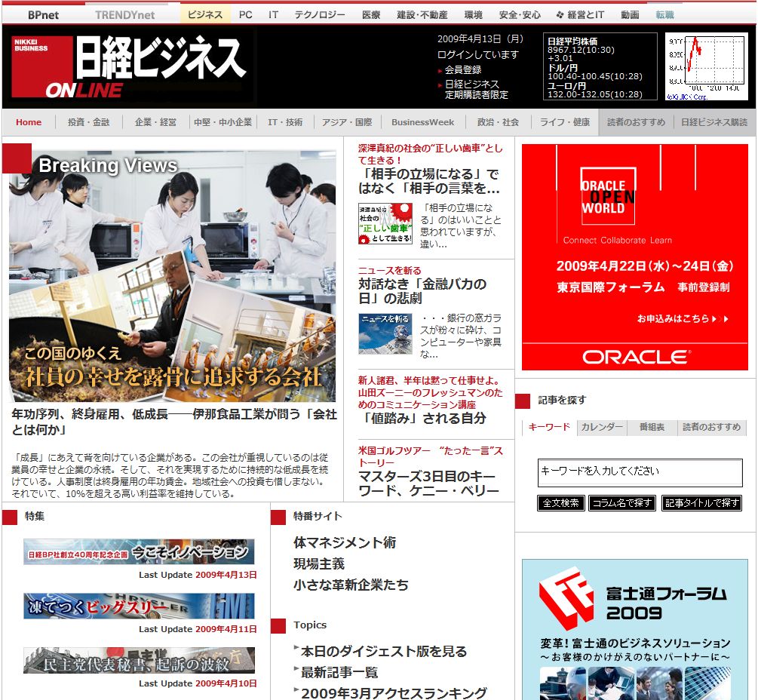Open the 企業・経営 navigation item
The height and width of the screenshot is (700, 758).
tap(155, 122)
